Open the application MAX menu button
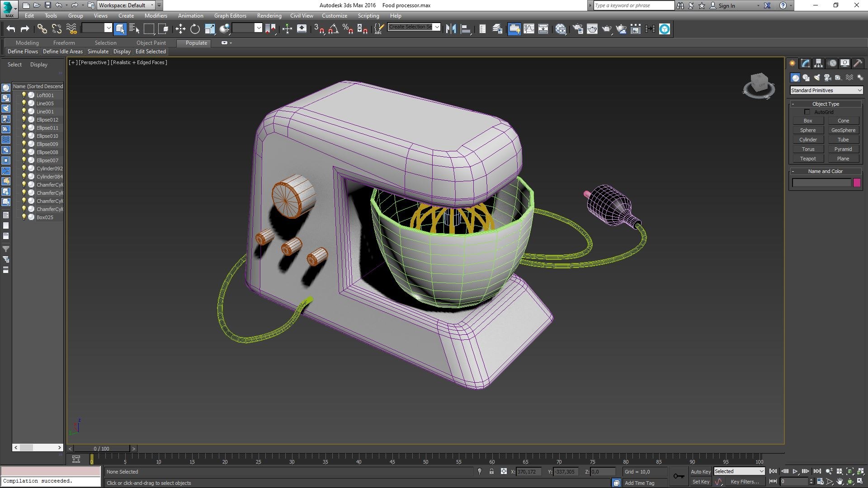The height and width of the screenshot is (488, 868). [x=9, y=9]
